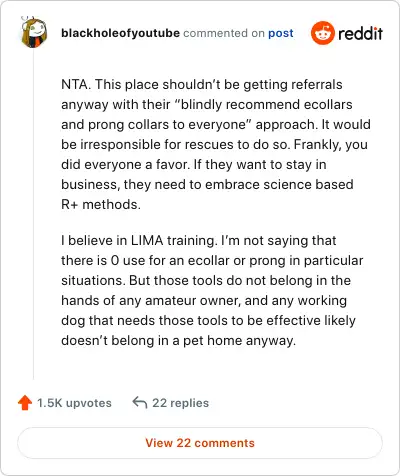Open blackholeofyoutube's avatar image
Image resolution: width=400 pixels, height=476 pixels.
[34, 32]
